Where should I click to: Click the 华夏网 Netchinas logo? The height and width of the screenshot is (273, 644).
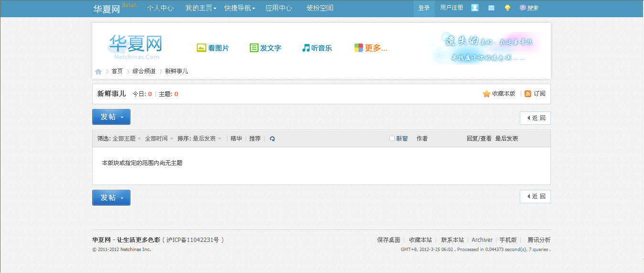[136, 46]
